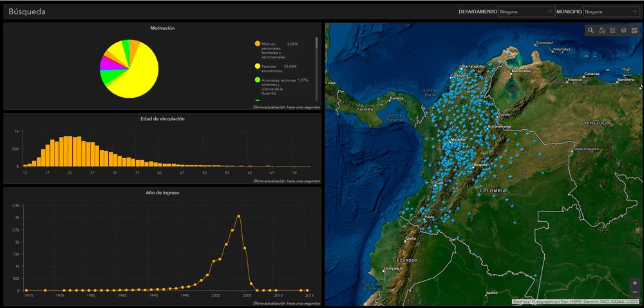Click the peak point on Año de Ingreso line

[238, 216]
